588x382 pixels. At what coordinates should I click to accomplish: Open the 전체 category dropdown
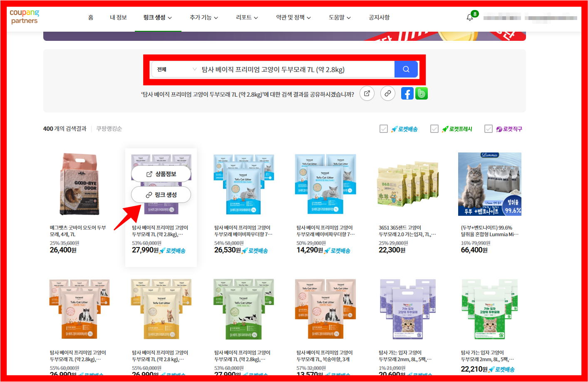pos(176,69)
